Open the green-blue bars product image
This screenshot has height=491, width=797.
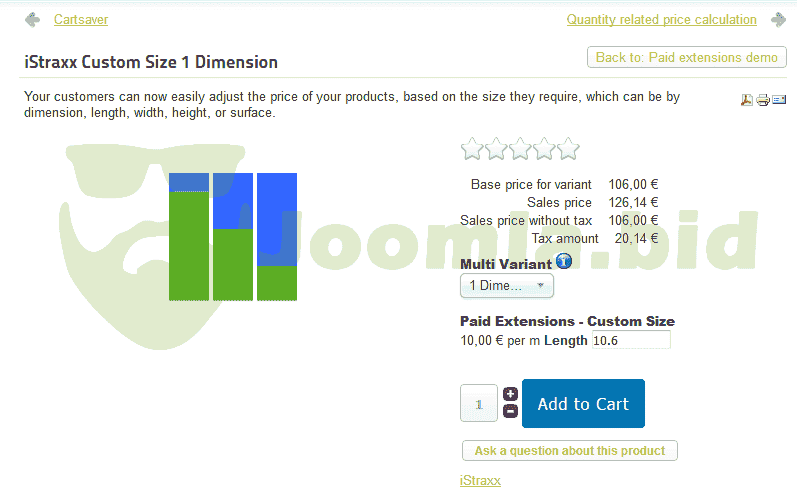click(233, 237)
